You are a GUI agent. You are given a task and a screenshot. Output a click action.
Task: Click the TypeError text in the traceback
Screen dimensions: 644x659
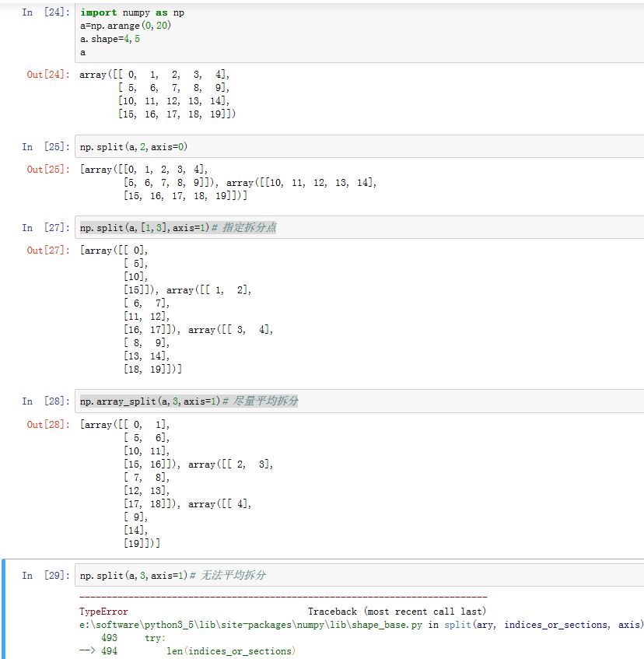click(x=103, y=612)
